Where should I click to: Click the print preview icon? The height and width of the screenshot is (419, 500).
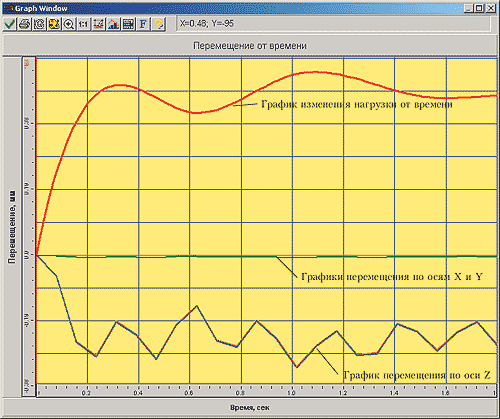(x=39, y=24)
